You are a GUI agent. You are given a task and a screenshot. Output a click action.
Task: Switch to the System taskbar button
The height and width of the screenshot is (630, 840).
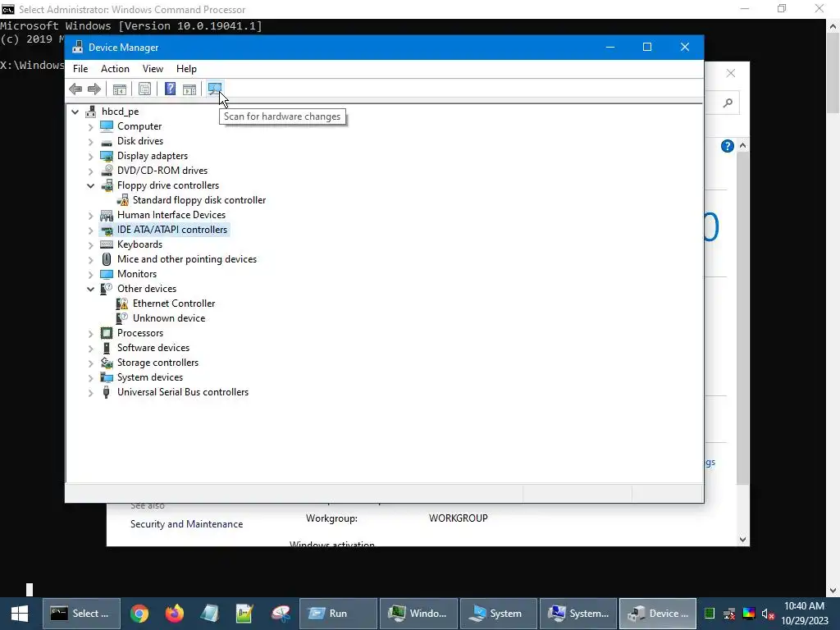pos(498,614)
